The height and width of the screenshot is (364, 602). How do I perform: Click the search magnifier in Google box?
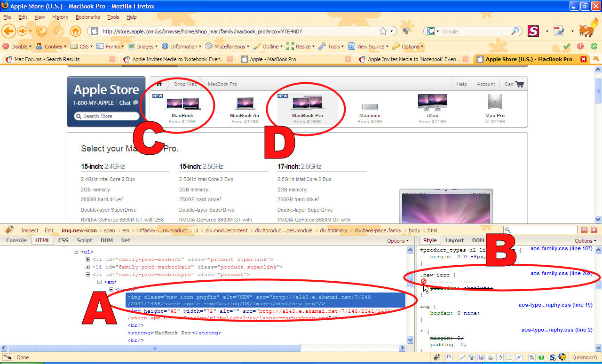[x=516, y=32]
